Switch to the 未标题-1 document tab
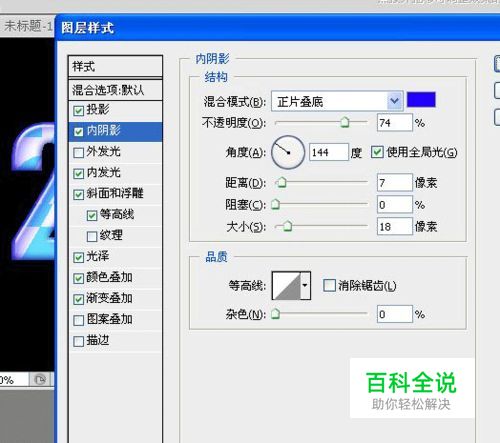This screenshot has height=443, width=500. click(x=27, y=26)
